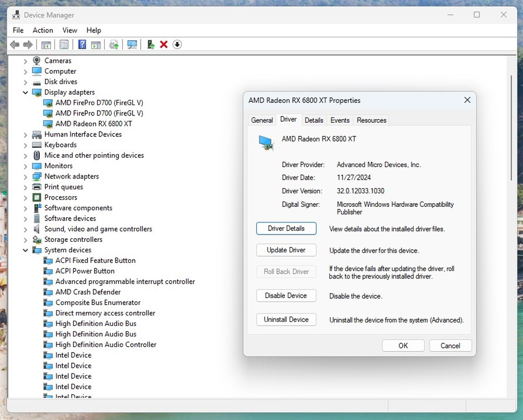Click the speaker icon for Sound, video and game controllers
This screenshot has height=420, width=523.
[x=37, y=229]
